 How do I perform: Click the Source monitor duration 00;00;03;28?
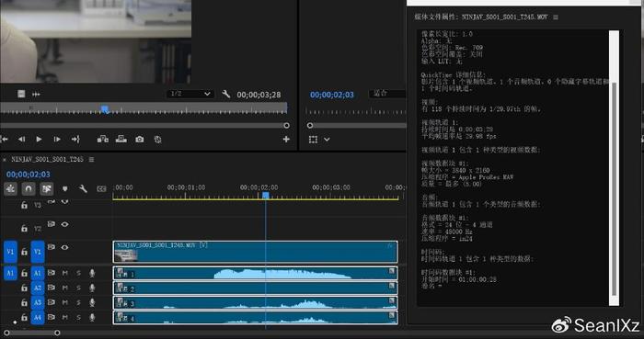259,95
